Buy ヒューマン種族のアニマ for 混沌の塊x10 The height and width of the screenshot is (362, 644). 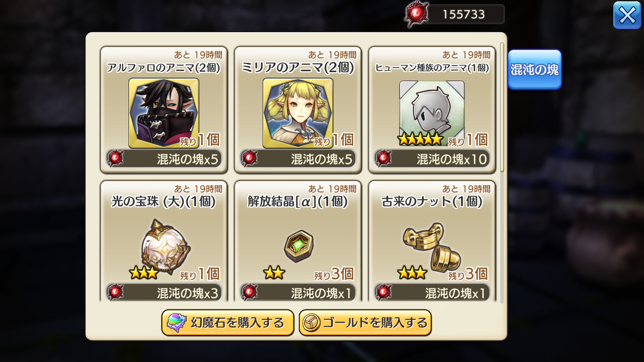[432, 159]
